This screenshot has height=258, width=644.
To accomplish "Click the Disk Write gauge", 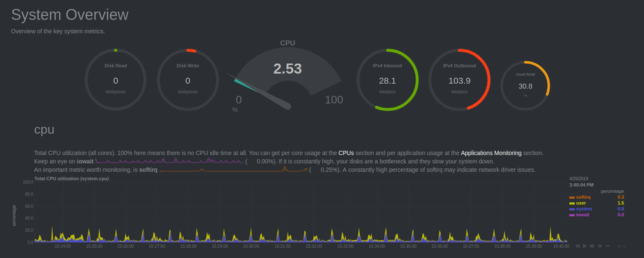I will point(188,80).
